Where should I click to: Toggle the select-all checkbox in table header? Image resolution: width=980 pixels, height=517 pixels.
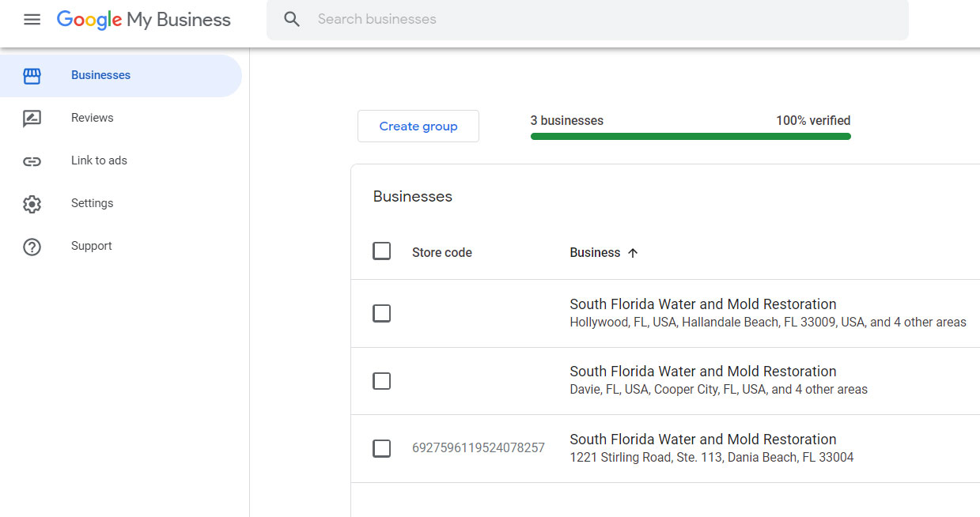(381, 251)
